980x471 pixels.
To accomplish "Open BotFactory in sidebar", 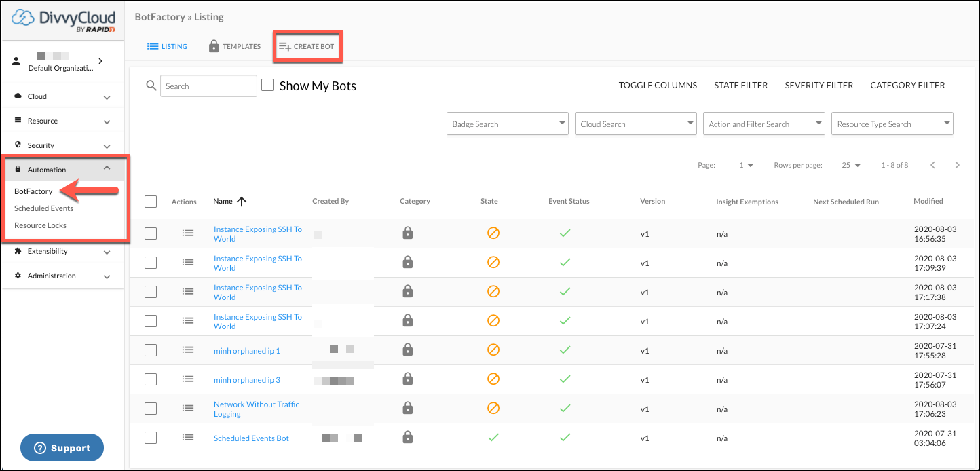I will click(33, 191).
